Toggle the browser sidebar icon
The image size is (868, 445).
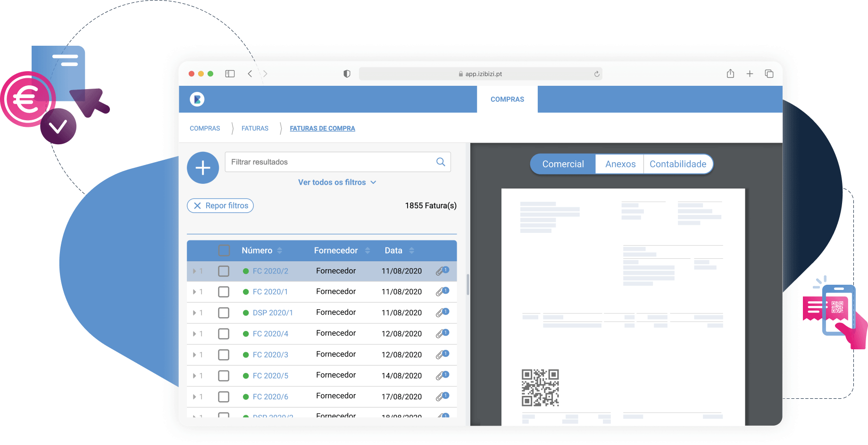[230, 74]
